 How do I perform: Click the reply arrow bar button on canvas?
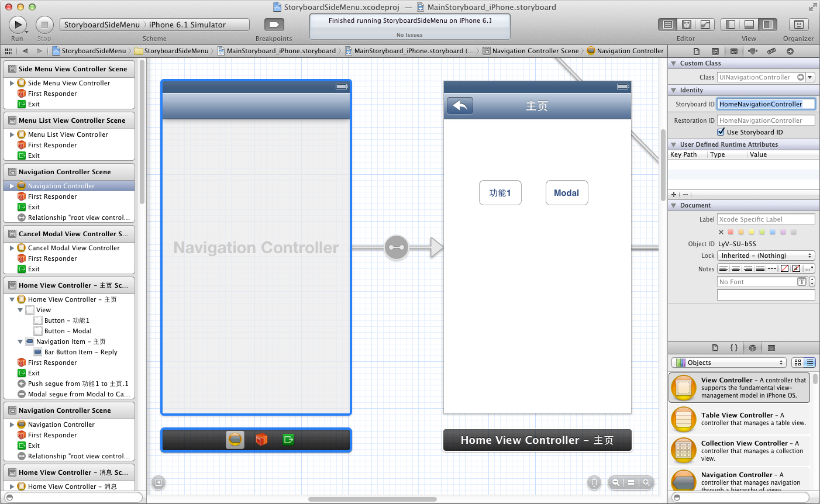[460, 106]
